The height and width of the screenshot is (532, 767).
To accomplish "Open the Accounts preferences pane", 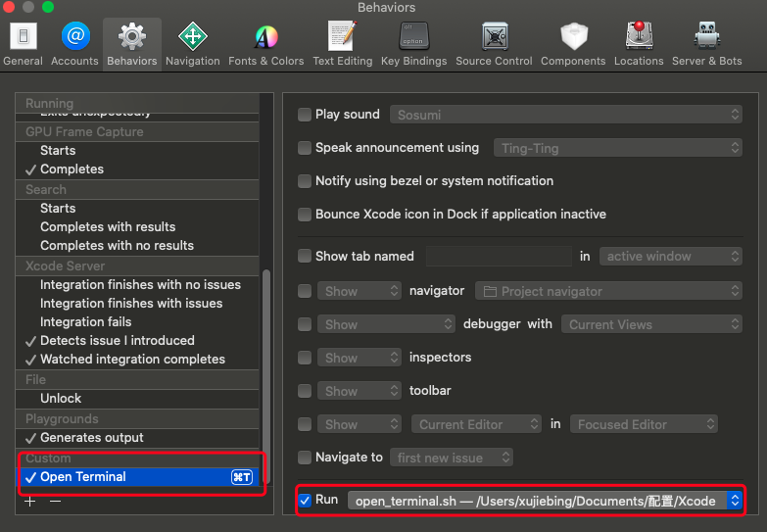I will tap(74, 44).
